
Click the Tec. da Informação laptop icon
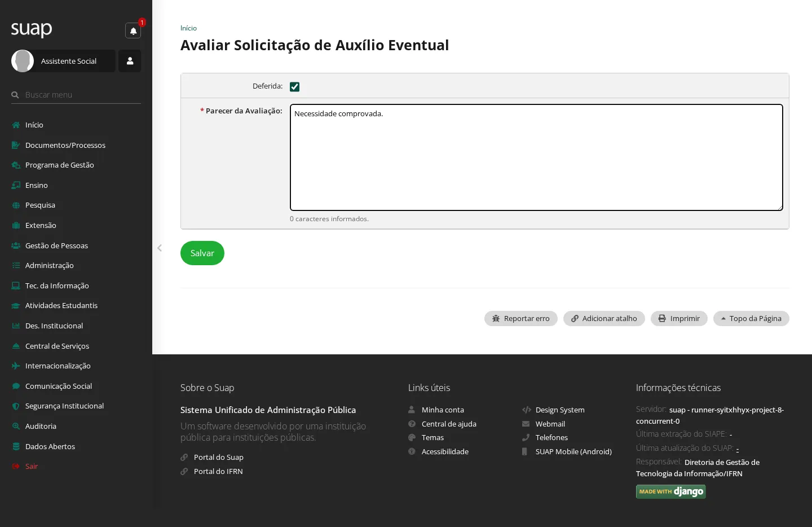[x=16, y=286]
